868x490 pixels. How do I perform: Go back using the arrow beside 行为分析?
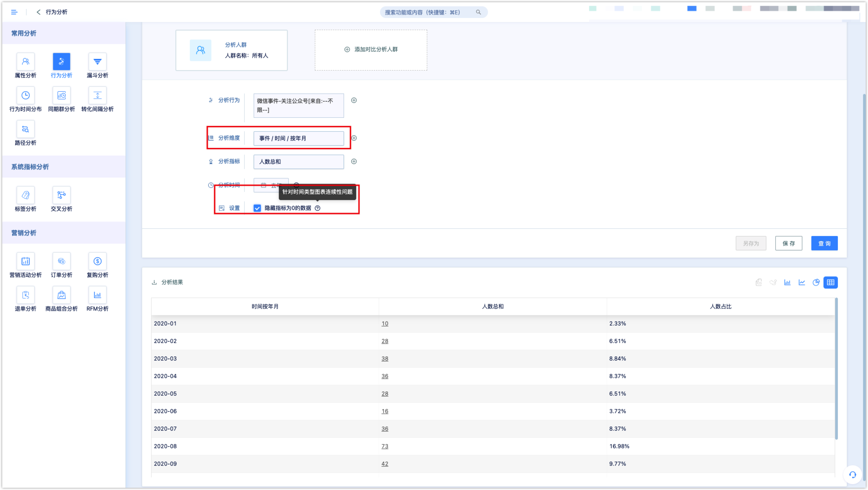coord(38,12)
